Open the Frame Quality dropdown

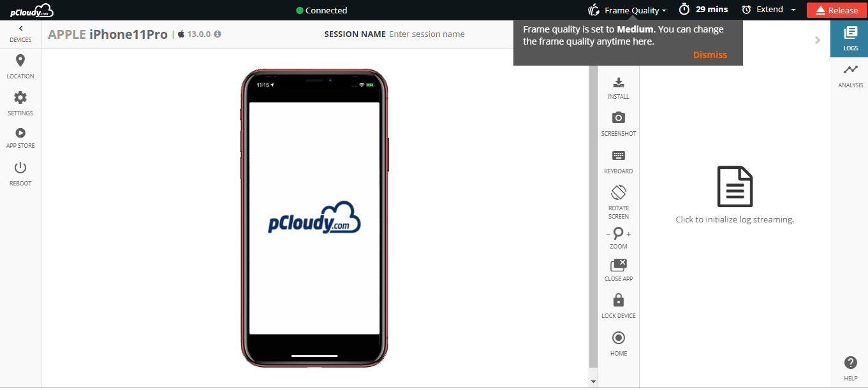pos(627,10)
